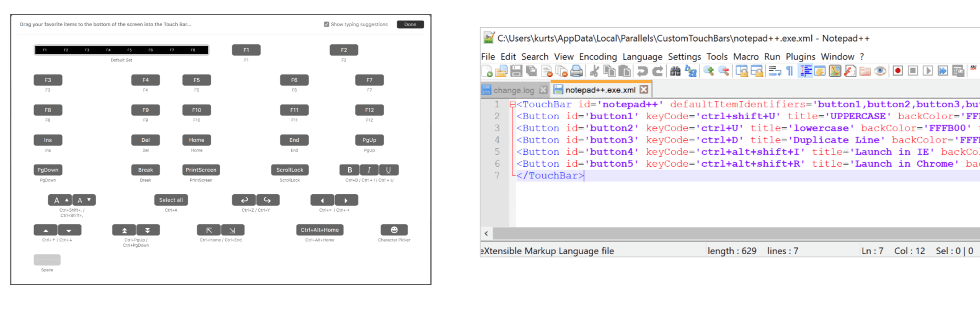The height and width of the screenshot is (322, 980).
Task: Close the notepad++.exe.xml tab
Action: (644, 90)
